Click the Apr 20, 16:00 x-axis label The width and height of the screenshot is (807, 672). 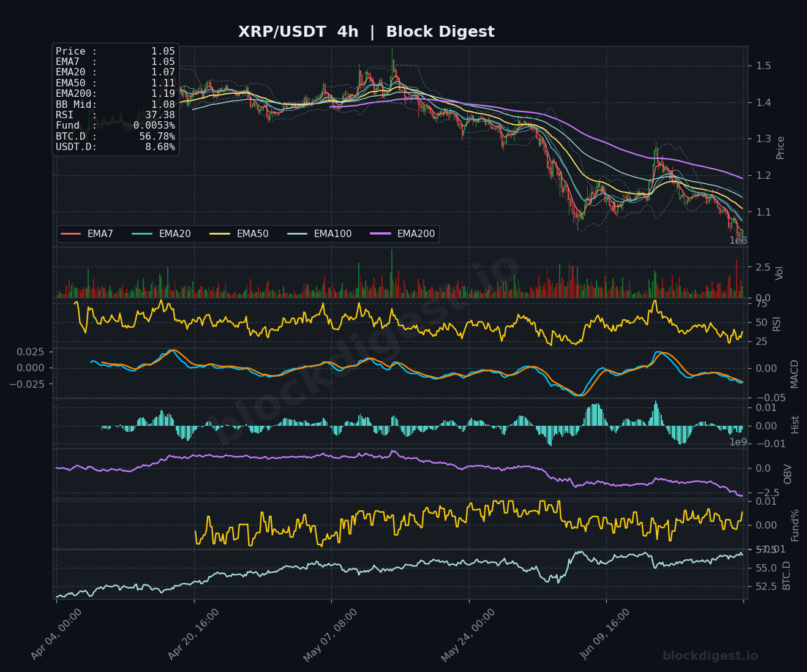coord(193,635)
